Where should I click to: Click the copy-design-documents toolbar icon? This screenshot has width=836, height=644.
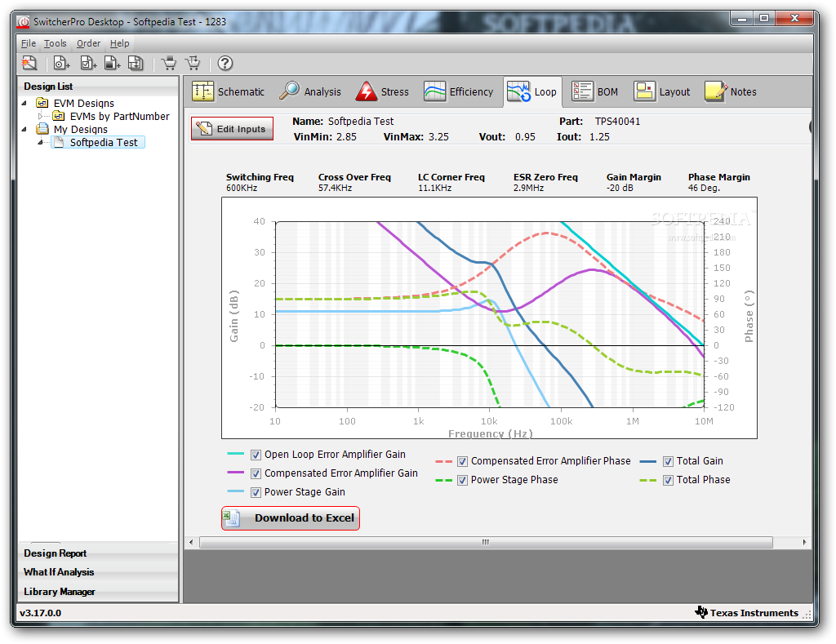pos(136,64)
